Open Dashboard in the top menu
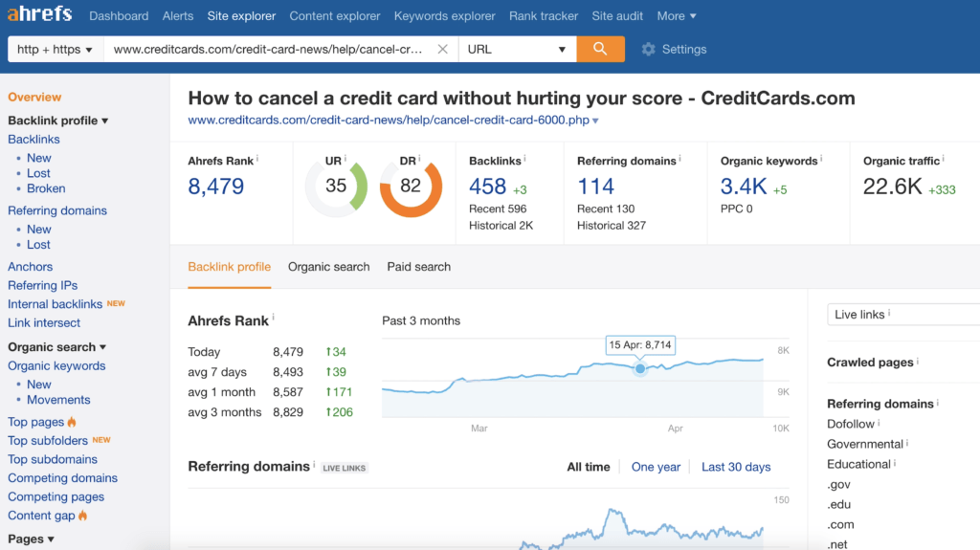Screen dimensions: 980x550 tap(119, 15)
